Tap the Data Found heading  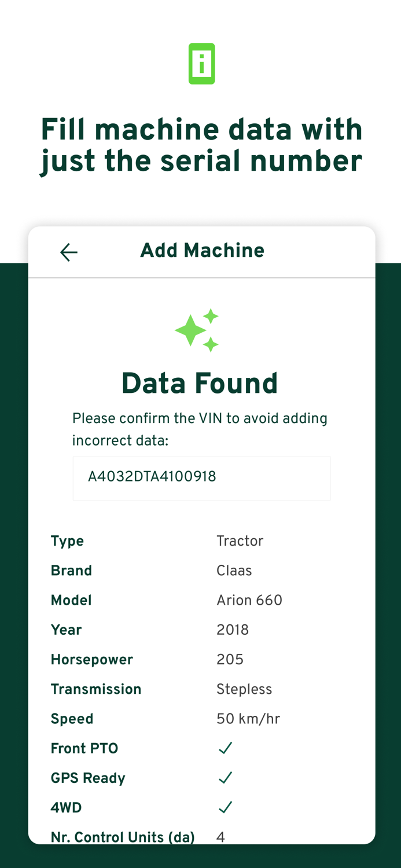(x=200, y=383)
